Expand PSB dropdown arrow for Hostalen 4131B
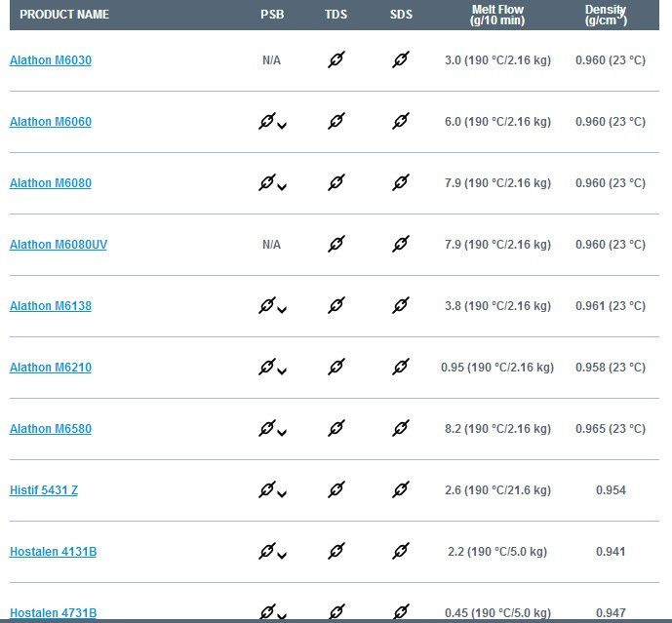The width and height of the screenshot is (672, 623). [x=282, y=556]
